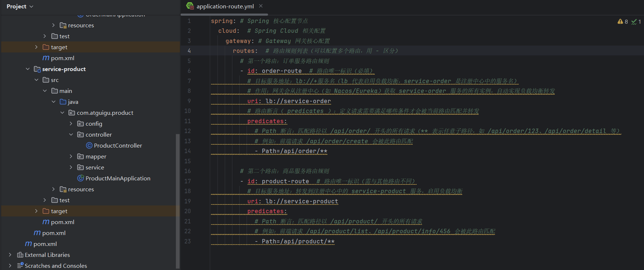Click line number 4 in gutter
Viewport: 644px width, 270px height.
tap(189, 51)
